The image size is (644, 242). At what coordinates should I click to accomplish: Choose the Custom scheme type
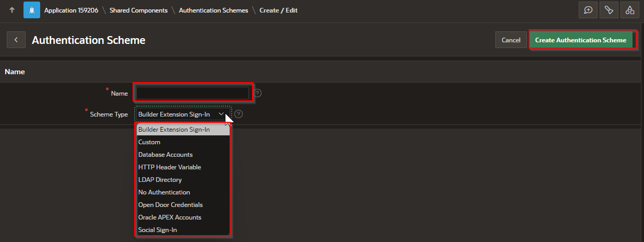(x=183, y=142)
